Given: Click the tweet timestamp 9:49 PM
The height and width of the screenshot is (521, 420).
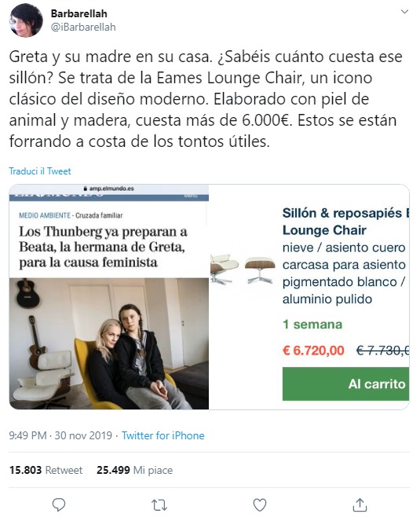Looking at the screenshot, I should [x=28, y=435].
